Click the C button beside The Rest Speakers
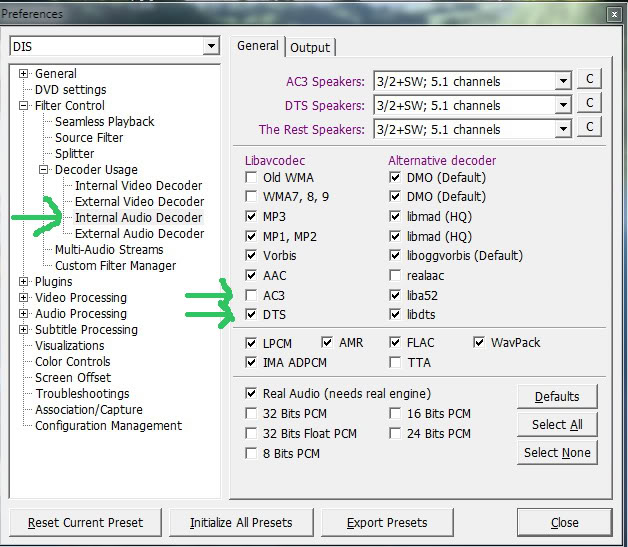 (x=590, y=128)
